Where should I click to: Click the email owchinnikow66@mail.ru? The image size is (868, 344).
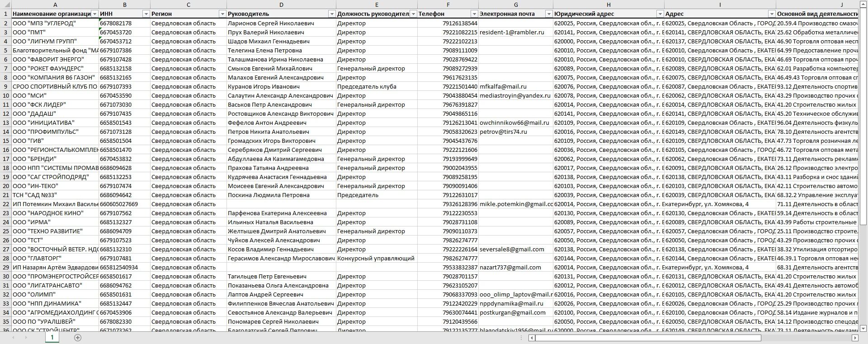pos(516,123)
